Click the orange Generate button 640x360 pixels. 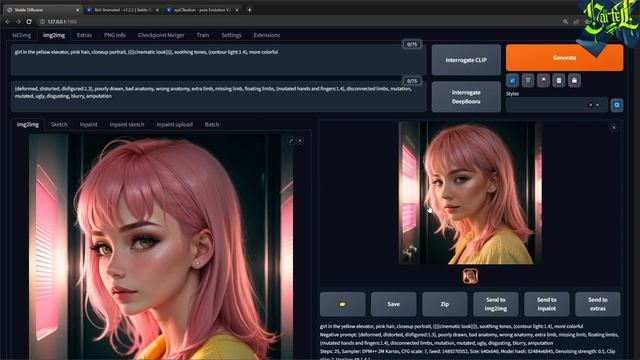564,58
